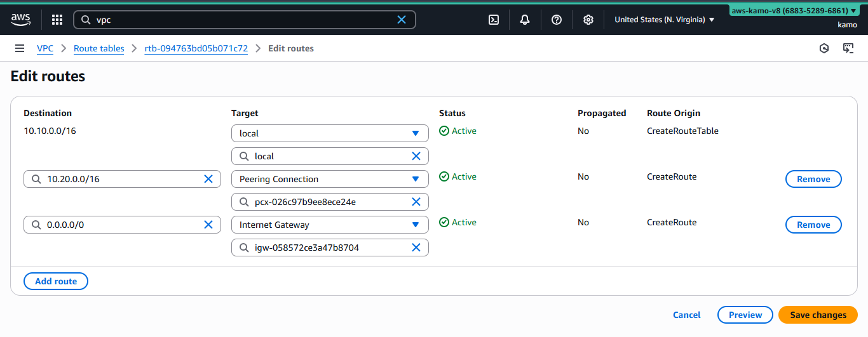Clear the igw-058572ce3a47b8704 target

pyautogui.click(x=416, y=248)
